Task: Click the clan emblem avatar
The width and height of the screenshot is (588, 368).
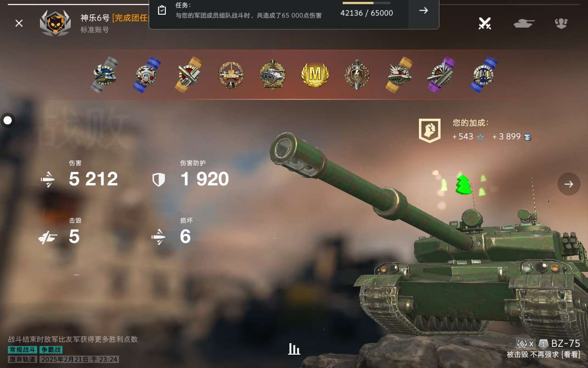Action: tap(55, 23)
